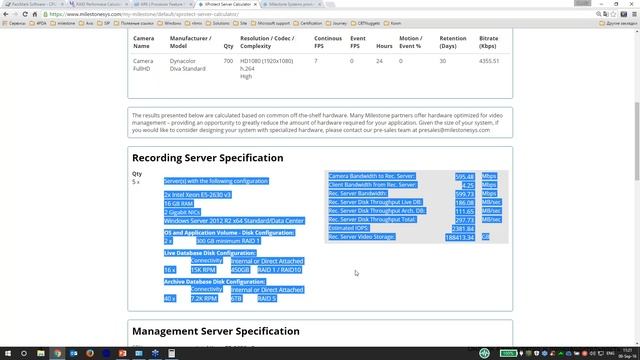Open the SIP bookmark folder
Screen dimensions: 640x360
104,23
